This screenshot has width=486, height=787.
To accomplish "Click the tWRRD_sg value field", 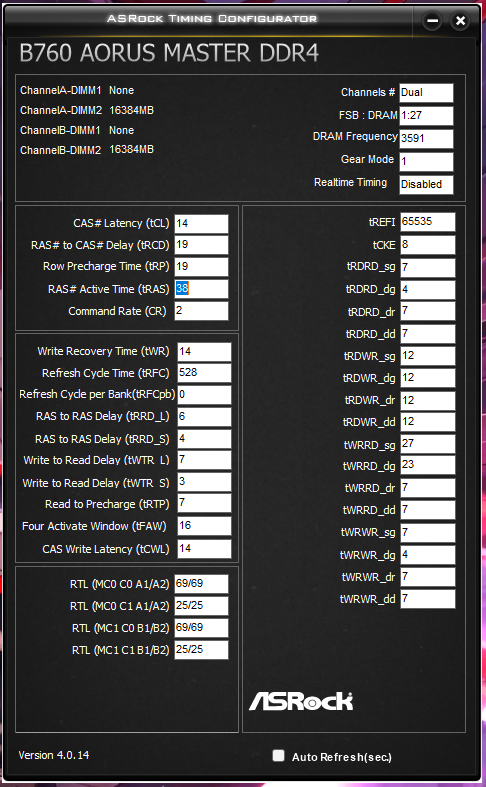I will click(x=428, y=444).
